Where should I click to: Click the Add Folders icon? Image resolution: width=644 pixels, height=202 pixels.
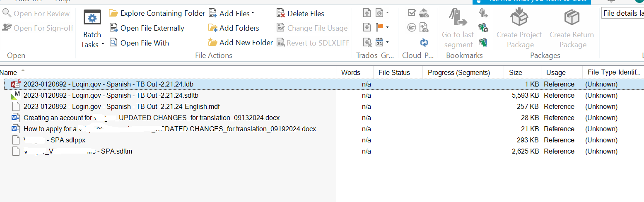click(213, 28)
